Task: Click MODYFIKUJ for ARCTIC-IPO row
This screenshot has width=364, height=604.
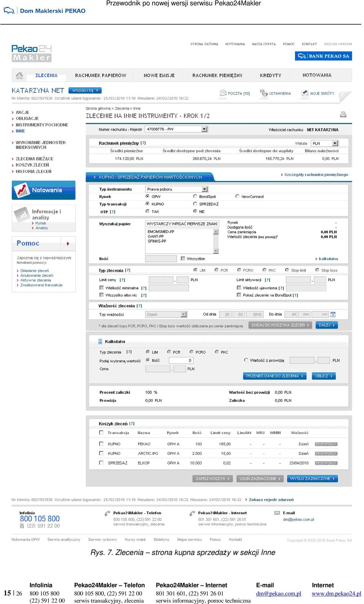Action: click(x=326, y=453)
